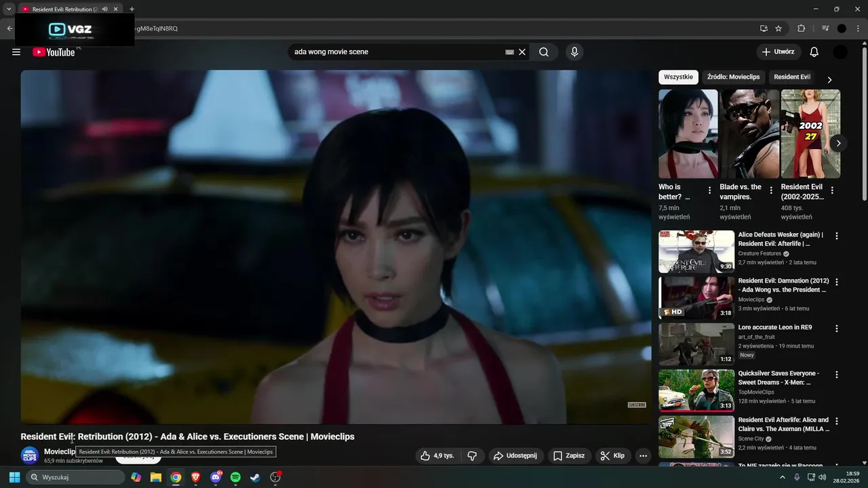
Task: Open 'Creature Features' channel link
Action: point(759,253)
